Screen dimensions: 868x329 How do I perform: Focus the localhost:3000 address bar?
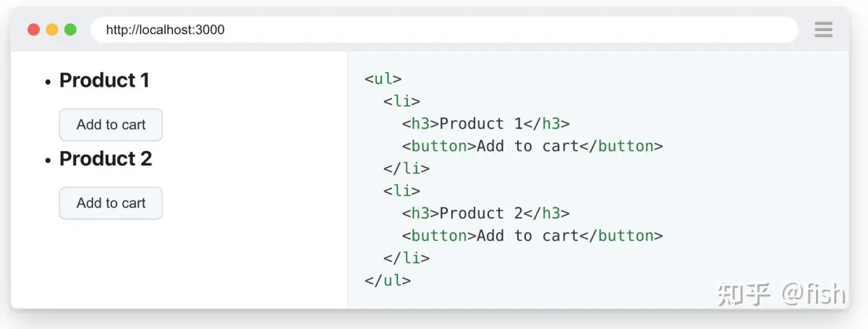click(x=444, y=30)
